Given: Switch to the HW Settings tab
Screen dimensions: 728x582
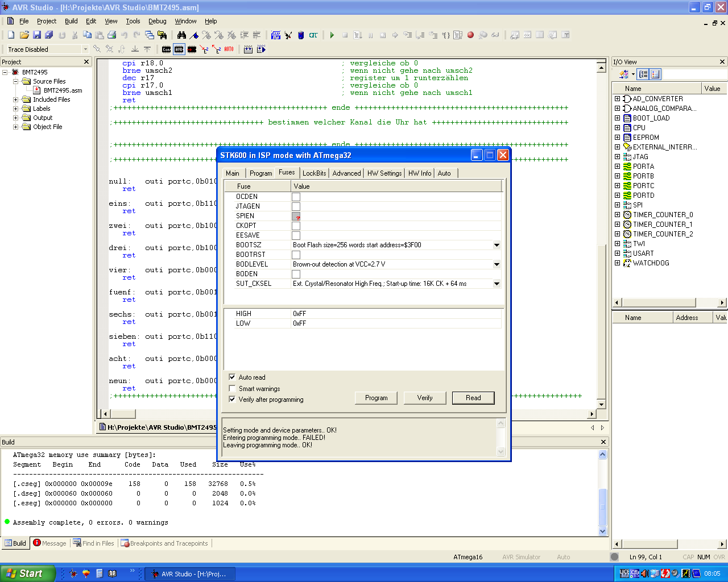Looking at the screenshot, I should pos(384,173).
